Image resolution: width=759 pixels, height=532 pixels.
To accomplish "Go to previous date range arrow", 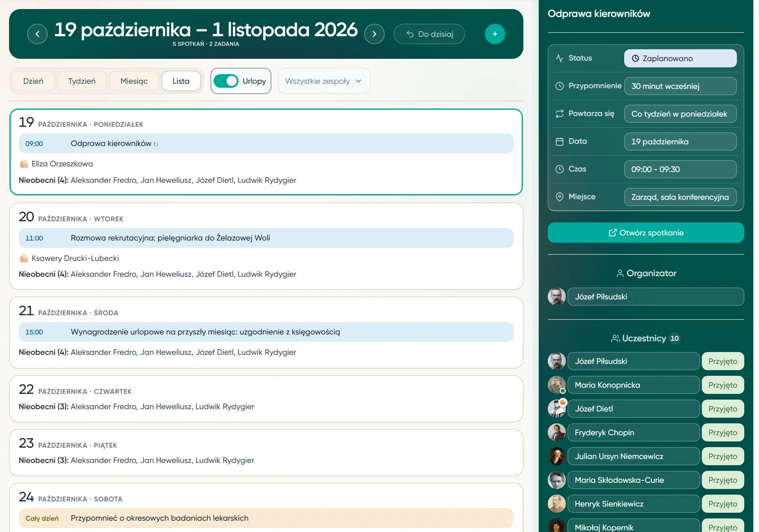I will tap(37, 34).
